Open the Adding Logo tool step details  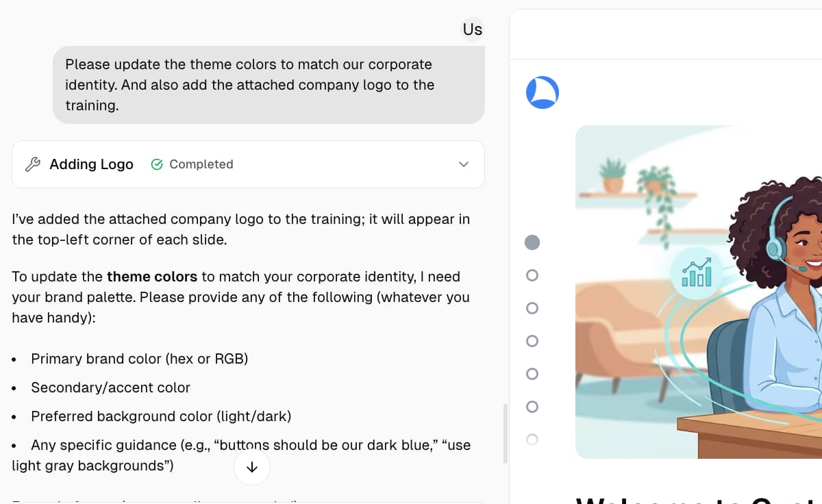[x=92, y=164]
